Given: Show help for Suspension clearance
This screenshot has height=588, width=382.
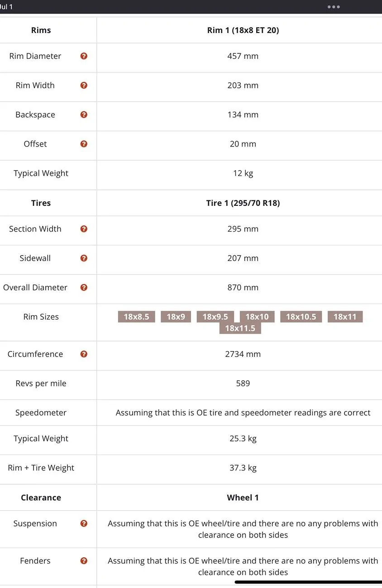Looking at the screenshot, I should [x=84, y=523].
